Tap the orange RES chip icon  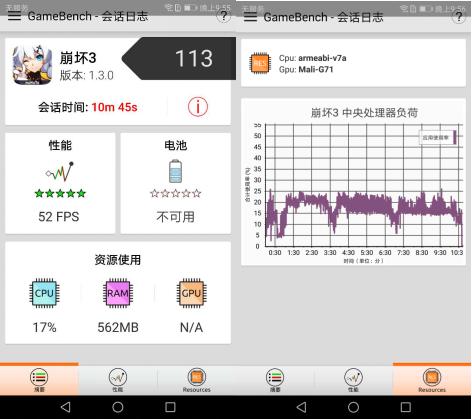260,63
